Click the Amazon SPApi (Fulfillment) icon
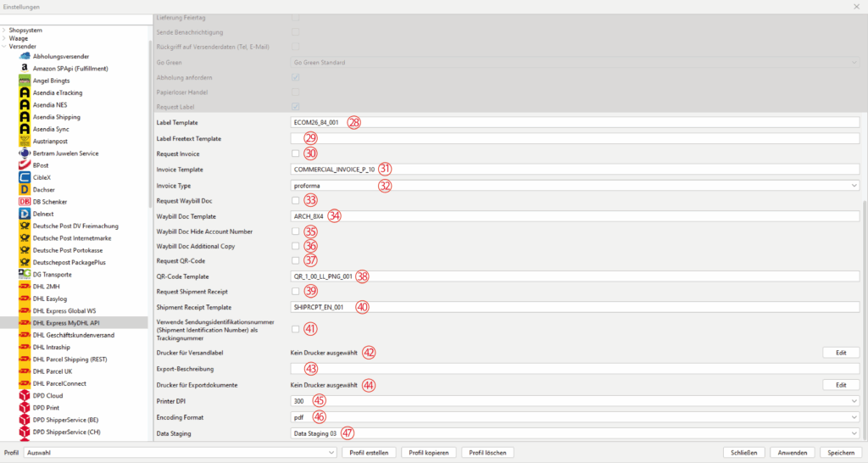 (x=25, y=69)
